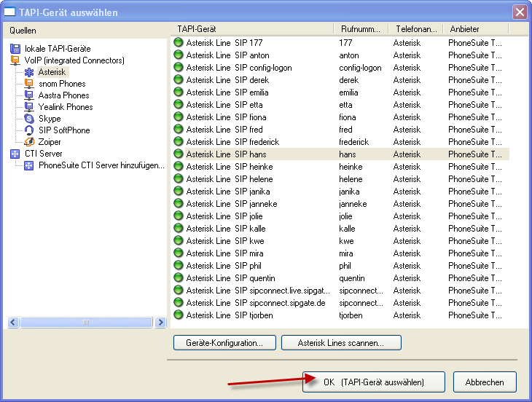Select the Aastra Phones tree entry
532x402 pixels.
pyautogui.click(x=63, y=95)
